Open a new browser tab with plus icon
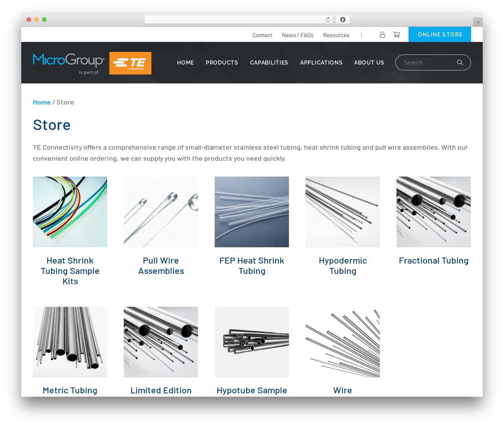The image size is (504, 427). click(478, 22)
